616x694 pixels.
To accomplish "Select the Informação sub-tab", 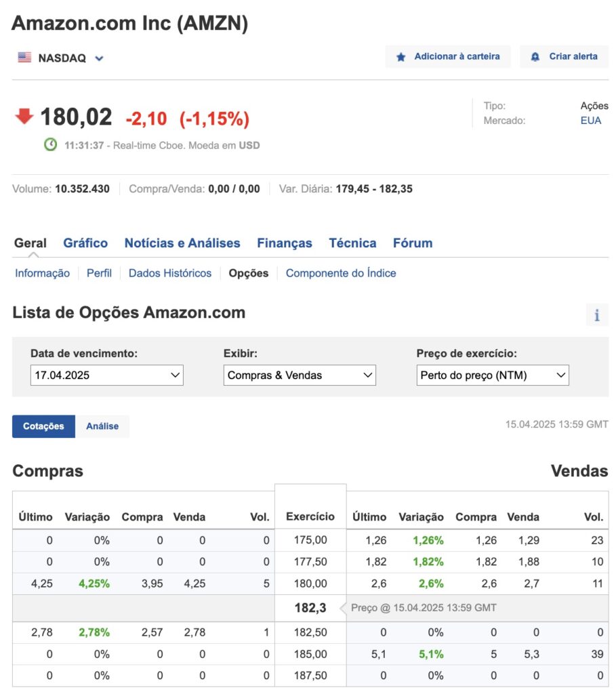I will (43, 273).
